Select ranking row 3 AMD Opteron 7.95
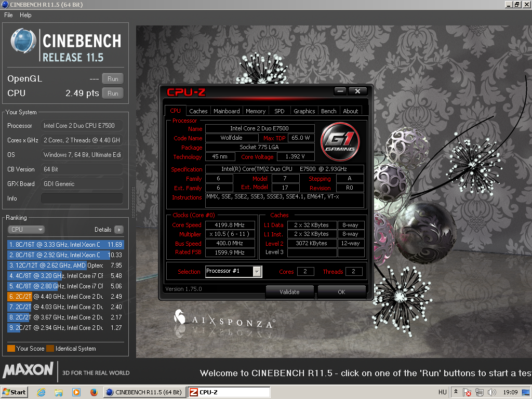Screen dimensions: 532x399 click(65, 265)
